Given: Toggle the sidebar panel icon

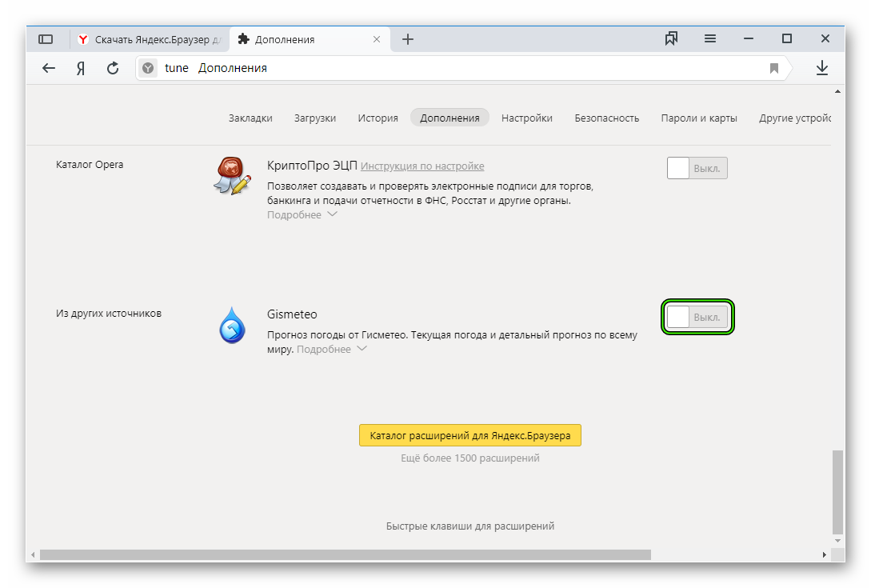Looking at the screenshot, I should (x=46, y=39).
